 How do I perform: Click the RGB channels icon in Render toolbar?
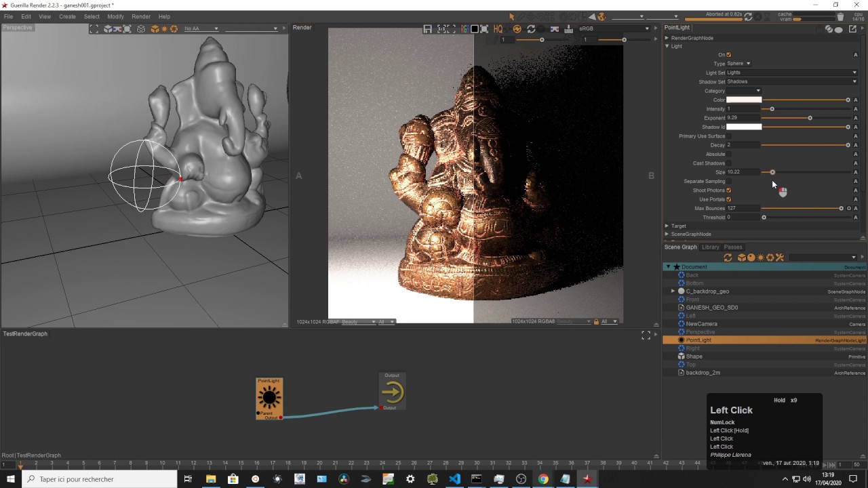click(465, 28)
